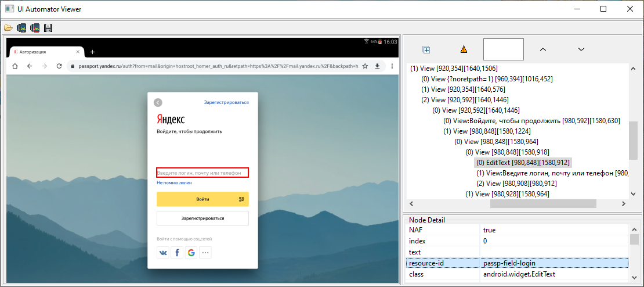Click the browser home icon
Viewport: 644px width, 287px height.
click(15, 66)
